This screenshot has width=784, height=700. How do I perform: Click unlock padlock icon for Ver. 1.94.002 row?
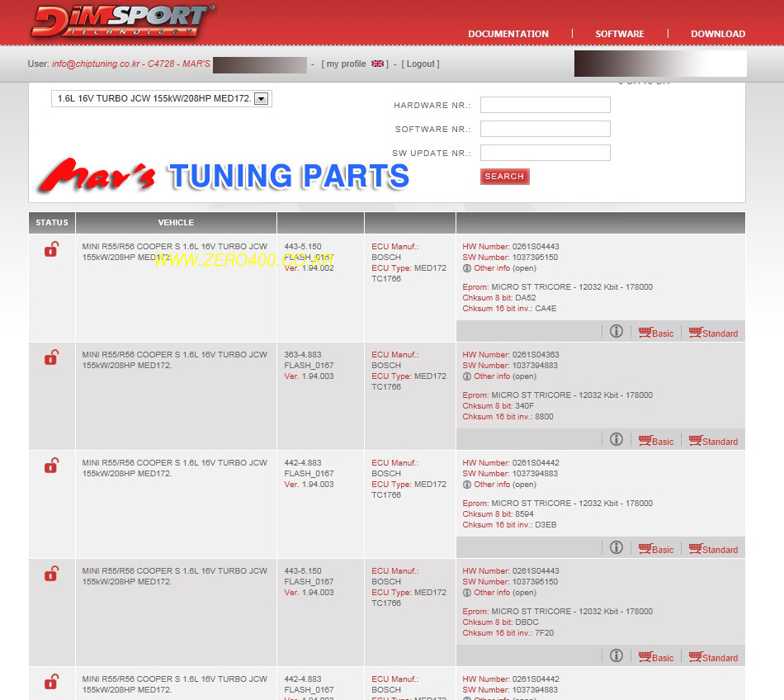[51, 249]
